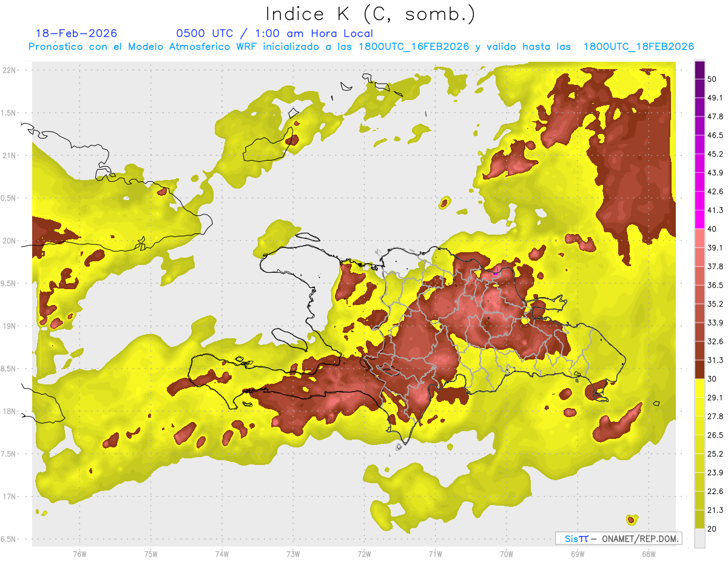Click the longitude axis label "75W"
Screen dimensions: 728x562
pos(151,554)
